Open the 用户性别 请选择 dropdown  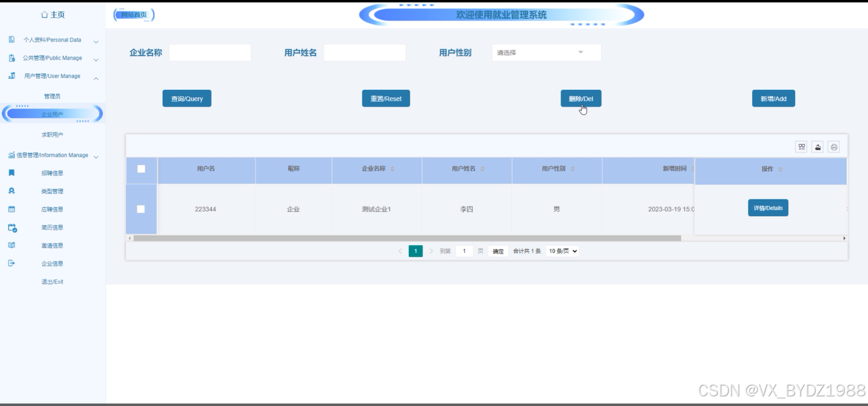(x=546, y=52)
